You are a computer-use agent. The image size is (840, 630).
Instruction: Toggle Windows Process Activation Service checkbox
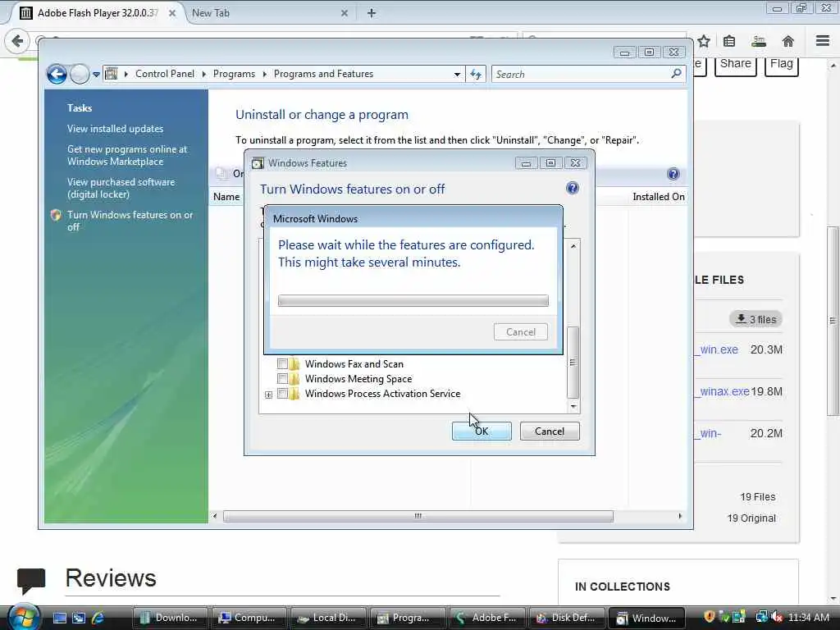click(x=282, y=394)
